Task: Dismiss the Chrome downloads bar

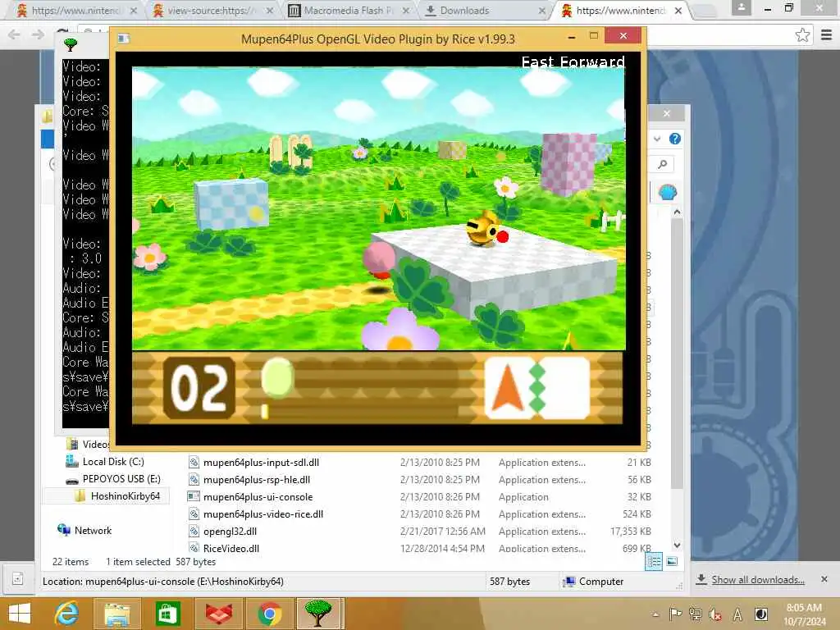Action: 824,579
